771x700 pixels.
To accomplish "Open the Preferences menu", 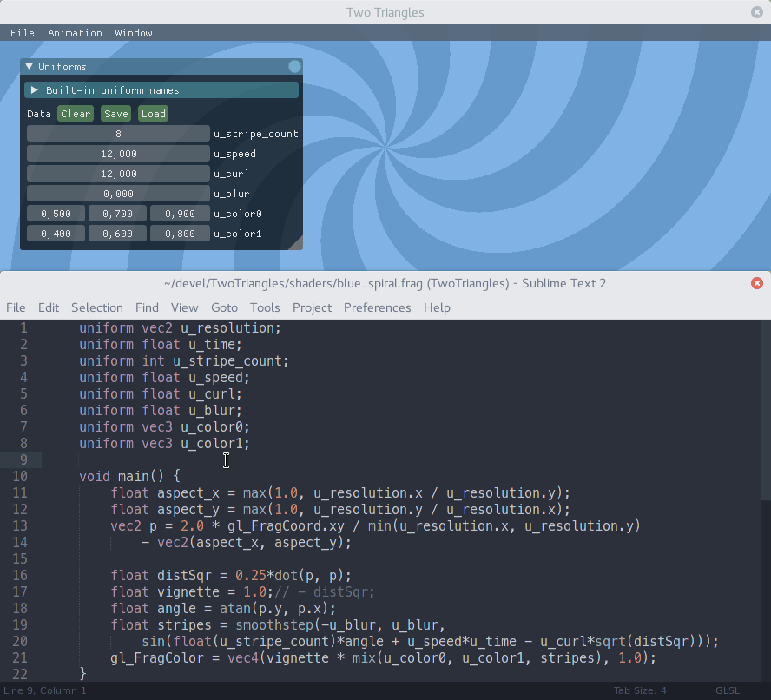I will click(377, 307).
